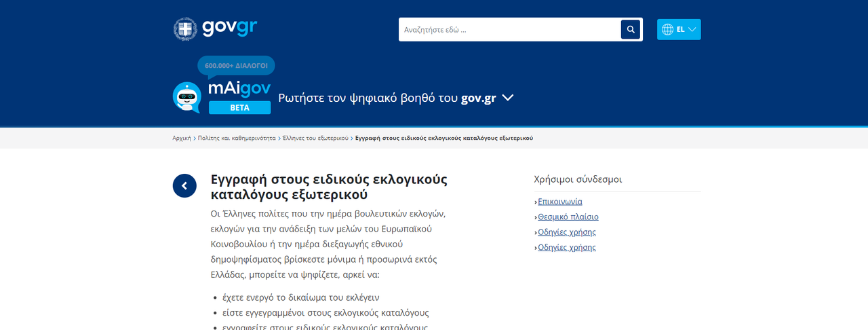This screenshot has width=868, height=330.
Task: Click the BETA badge under mAigov
Action: (x=239, y=107)
